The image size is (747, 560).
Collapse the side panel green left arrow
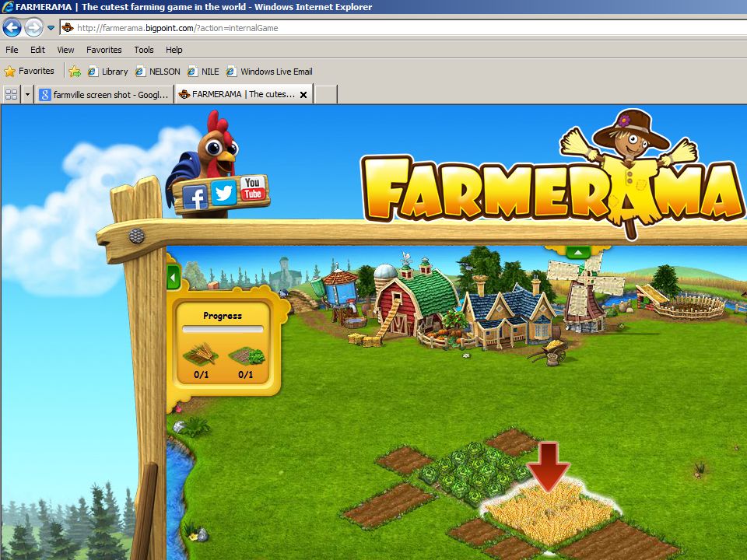(x=174, y=277)
